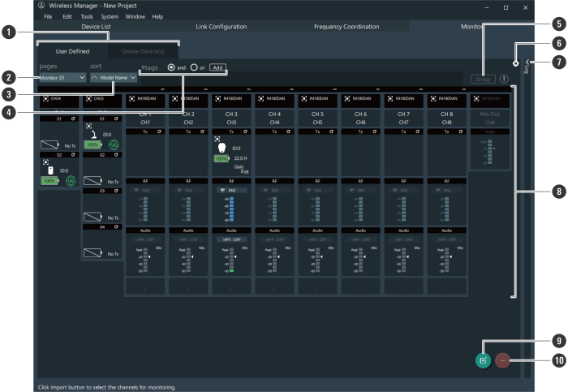This screenshot has height=392, width=568.
Task: Switch to the Frequency Coordination tab
Action: (x=346, y=27)
